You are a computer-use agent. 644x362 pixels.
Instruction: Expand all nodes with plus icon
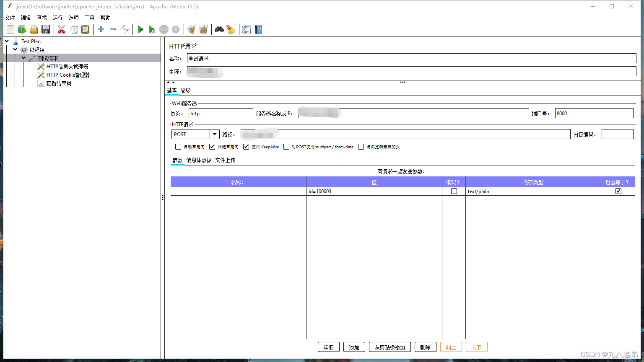[x=101, y=29]
